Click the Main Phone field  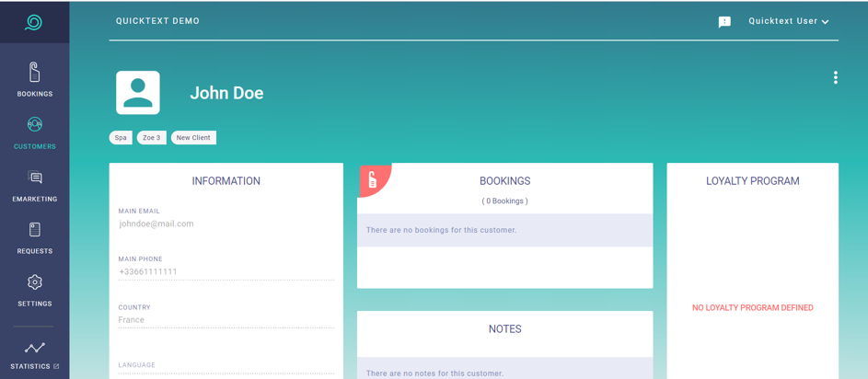point(226,272)
